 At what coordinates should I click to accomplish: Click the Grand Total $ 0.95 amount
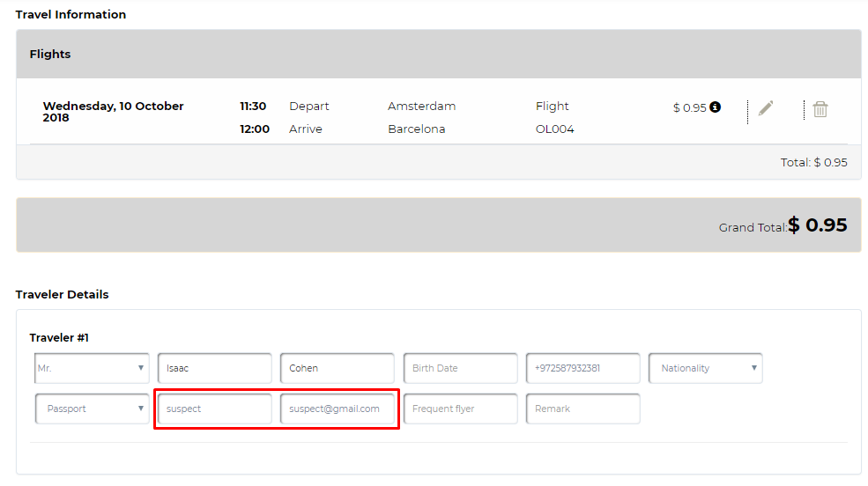pos(818,225)
